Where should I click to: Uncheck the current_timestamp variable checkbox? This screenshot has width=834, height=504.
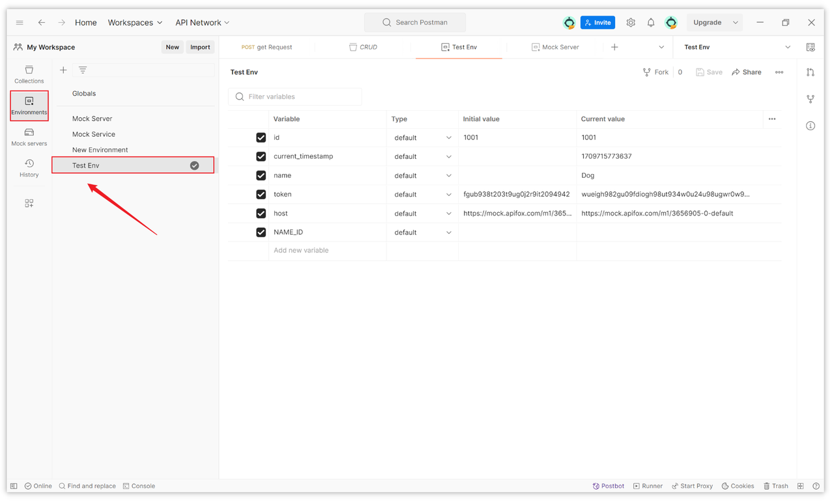point(261,156)
